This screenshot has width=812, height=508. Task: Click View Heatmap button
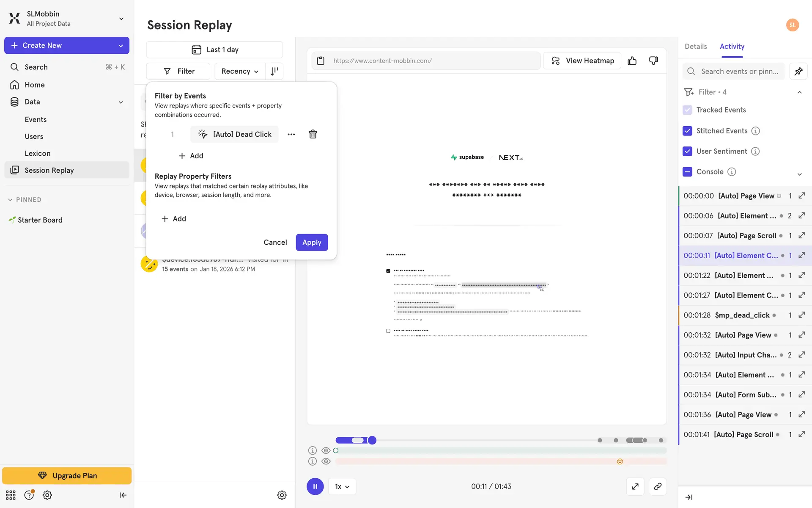click(x=582, y=61)
